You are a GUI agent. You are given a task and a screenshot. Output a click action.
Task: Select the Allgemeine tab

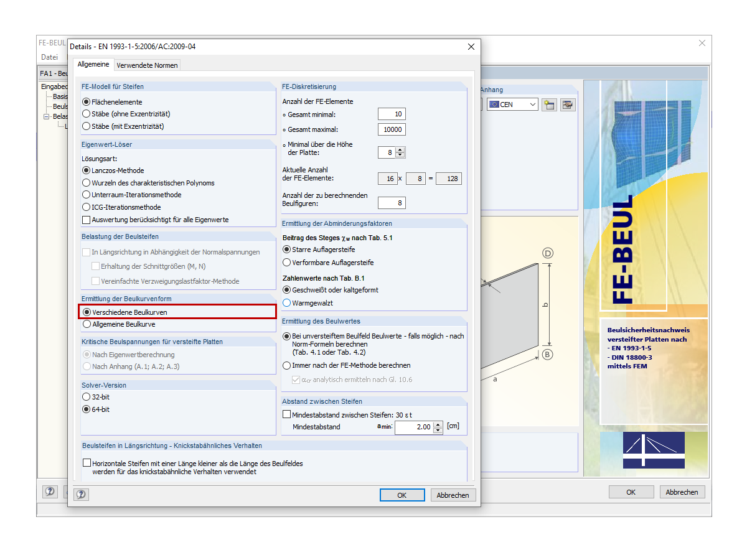click(93, 64)
